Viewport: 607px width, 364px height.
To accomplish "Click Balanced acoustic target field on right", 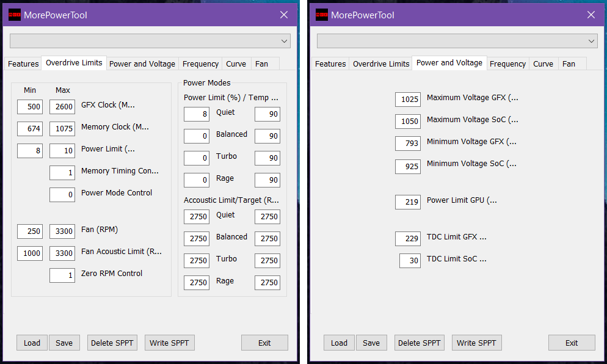I will (x=267, y=239).
